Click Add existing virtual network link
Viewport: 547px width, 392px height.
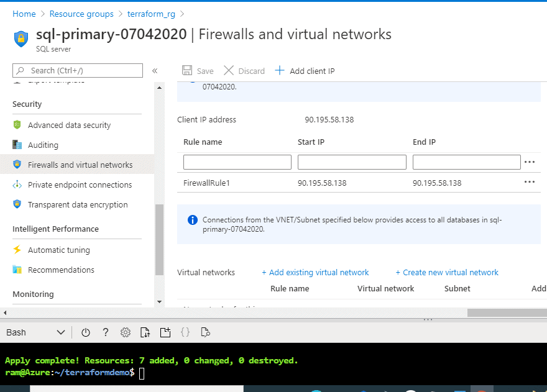(315, 272)
